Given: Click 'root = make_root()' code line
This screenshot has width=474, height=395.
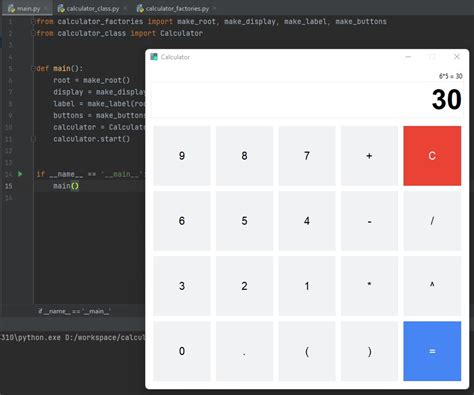Looking at the screenshot, I should [92, 80].
